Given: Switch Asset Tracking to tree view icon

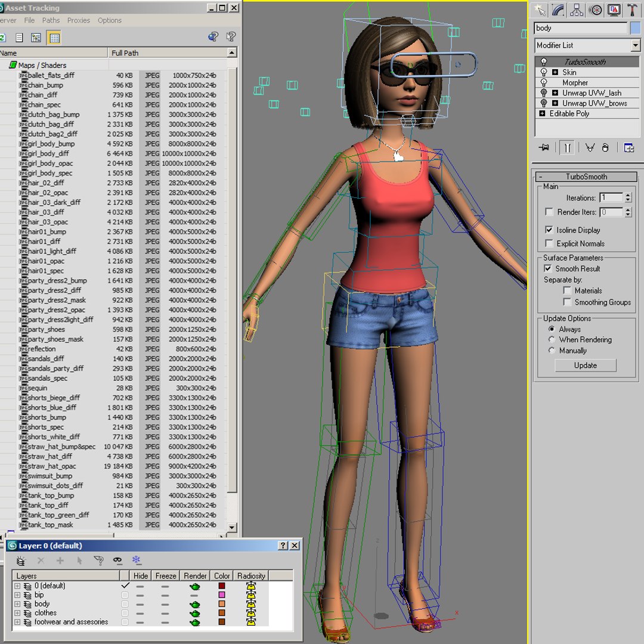Looking at the screenshot, I should 36,38.
